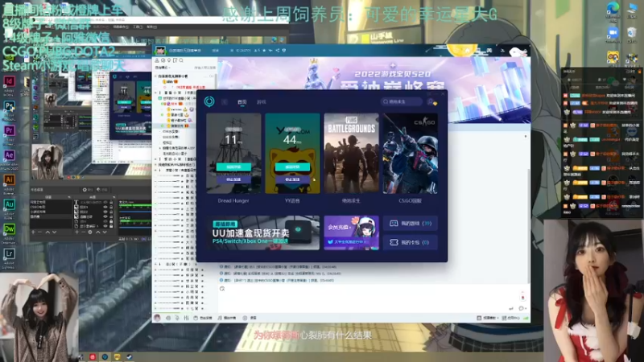Click the emoji icon in YY chat input

222,289
